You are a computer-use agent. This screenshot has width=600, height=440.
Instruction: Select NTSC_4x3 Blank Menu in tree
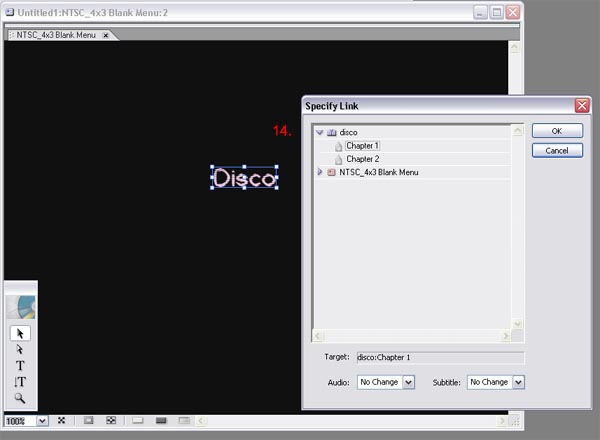(378, 172)
